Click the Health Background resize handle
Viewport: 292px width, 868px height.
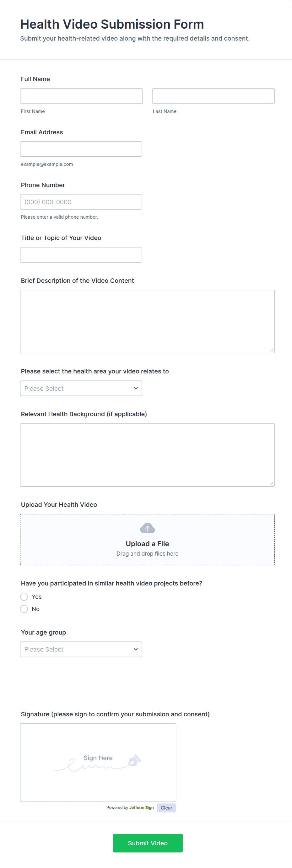pos(272,484)
